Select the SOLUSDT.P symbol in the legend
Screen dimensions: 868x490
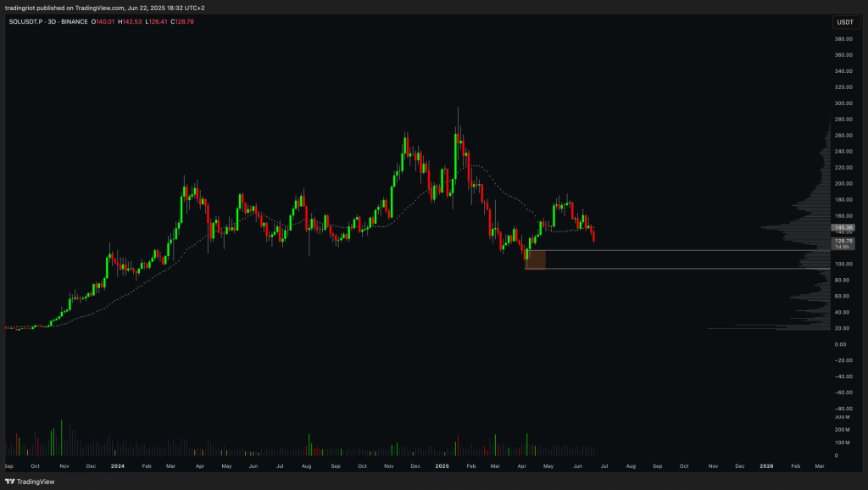pyautogui.click(x=24, y=22)
